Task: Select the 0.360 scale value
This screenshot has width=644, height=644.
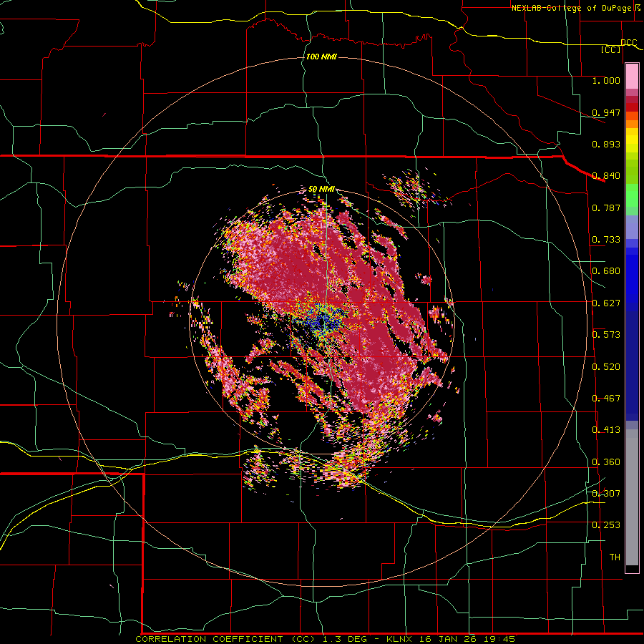Action: pos(606,462)
